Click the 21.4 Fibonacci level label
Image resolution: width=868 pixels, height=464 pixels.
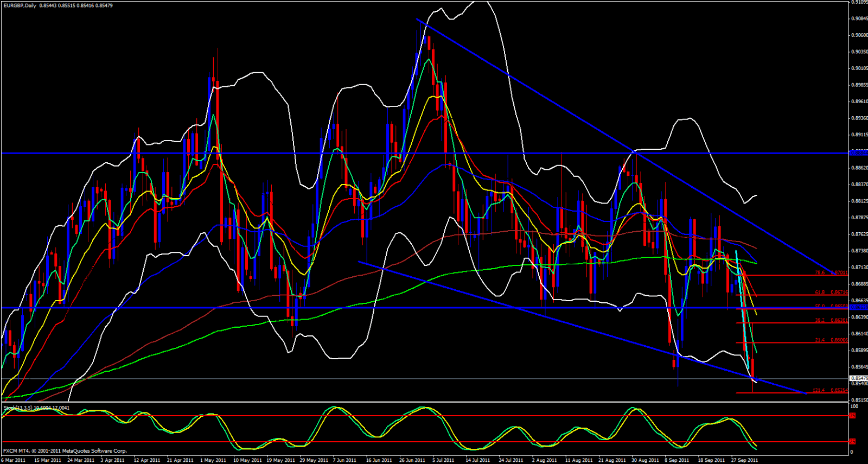coord(820,340)
